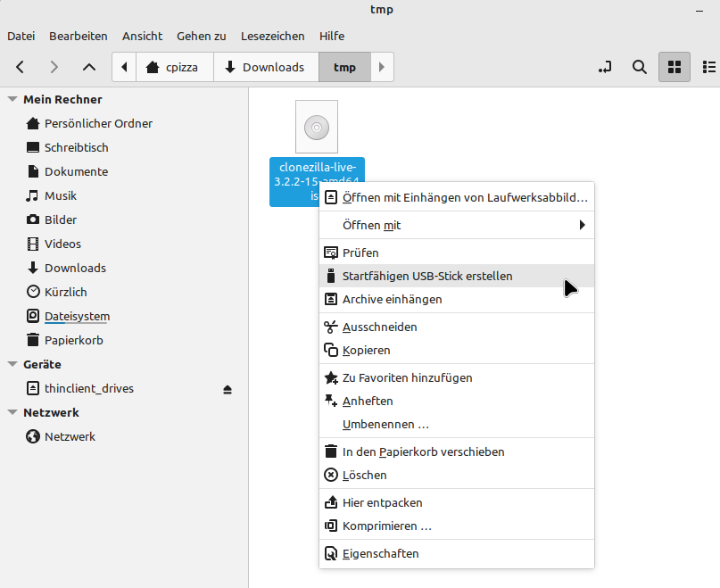Open the Lesezeichen menu

(272, 36)
